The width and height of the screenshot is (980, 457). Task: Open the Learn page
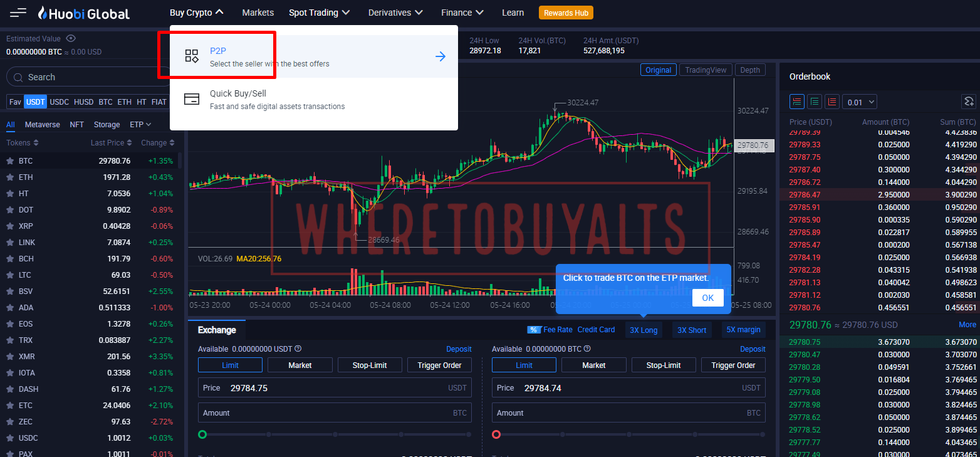pyautogui.click(x=513, y=13)
